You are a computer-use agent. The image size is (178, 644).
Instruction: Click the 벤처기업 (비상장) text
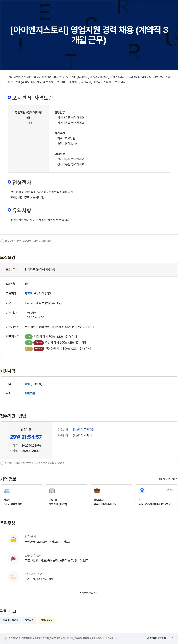pyautogui.click(x=58, y=504)
